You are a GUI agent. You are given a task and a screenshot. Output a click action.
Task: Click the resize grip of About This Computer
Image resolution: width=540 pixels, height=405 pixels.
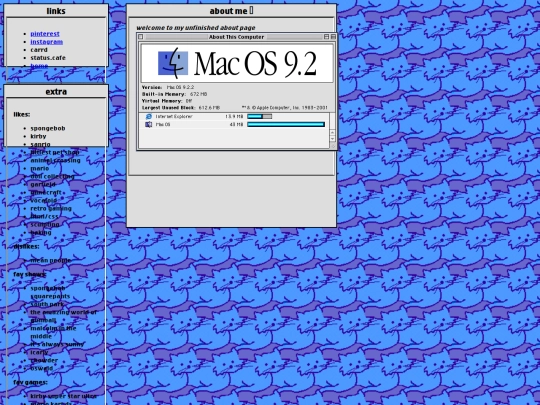[x=333, y=146]
